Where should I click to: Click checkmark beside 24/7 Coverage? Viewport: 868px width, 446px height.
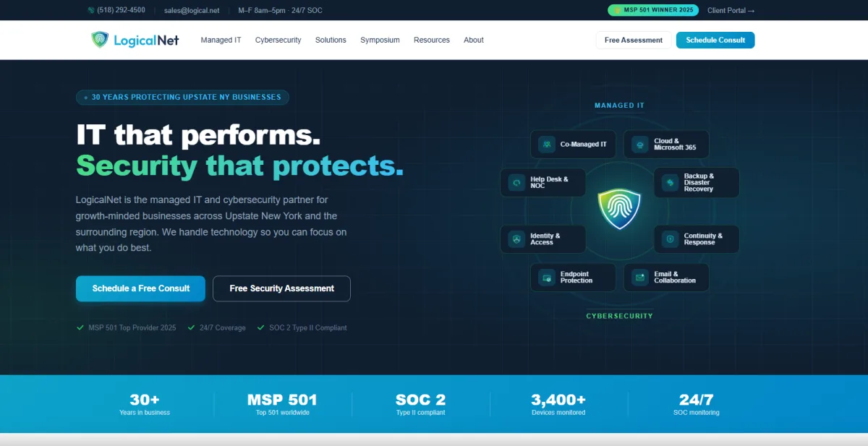[192, 327]
